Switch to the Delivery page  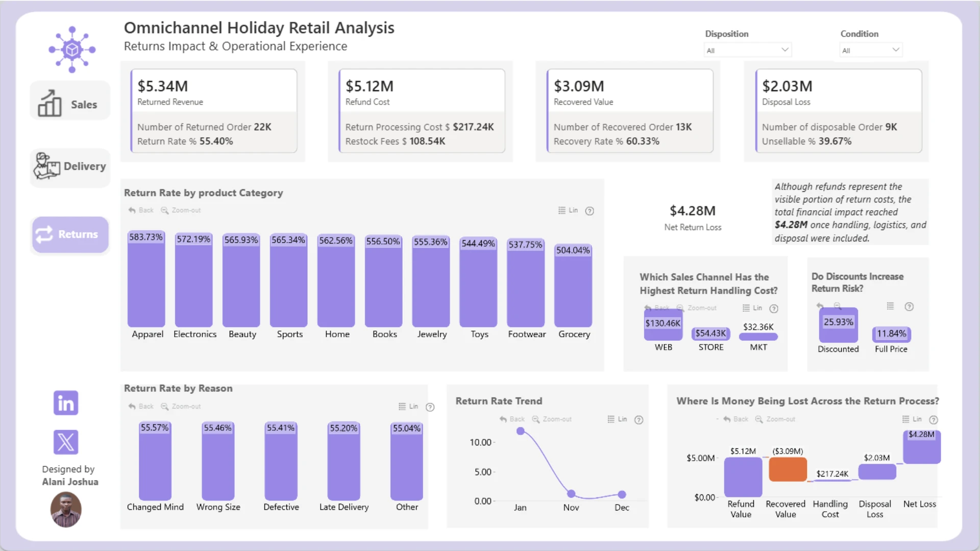pyautogui.click(x=70, y=166)
